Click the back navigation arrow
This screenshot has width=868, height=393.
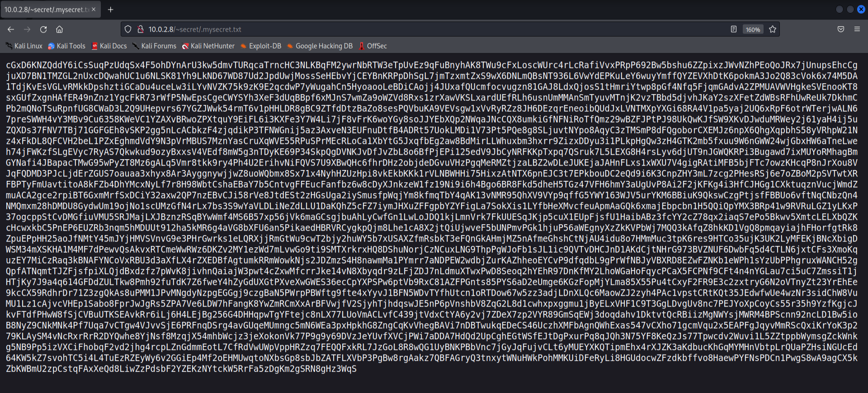[x=11, y=29]
